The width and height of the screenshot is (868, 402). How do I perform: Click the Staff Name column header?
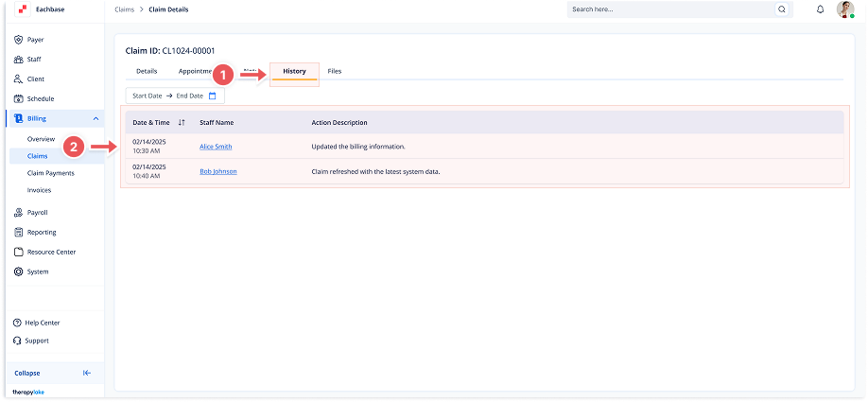pos(217,122)
